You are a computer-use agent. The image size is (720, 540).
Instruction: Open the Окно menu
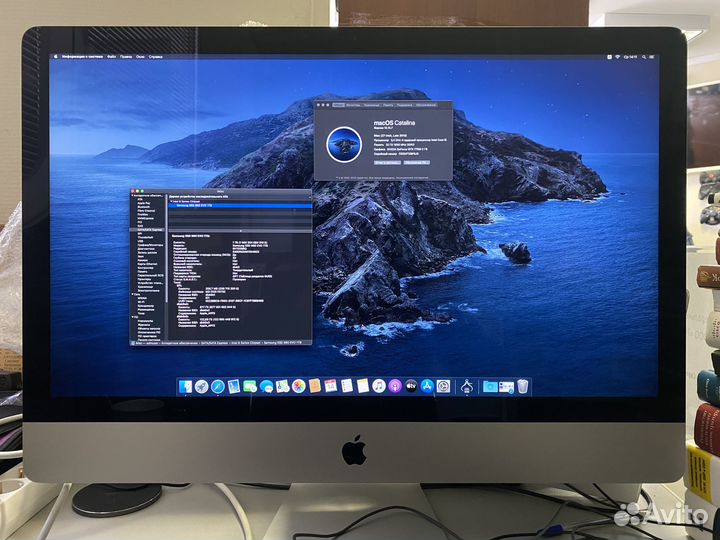tap(140, 56)
